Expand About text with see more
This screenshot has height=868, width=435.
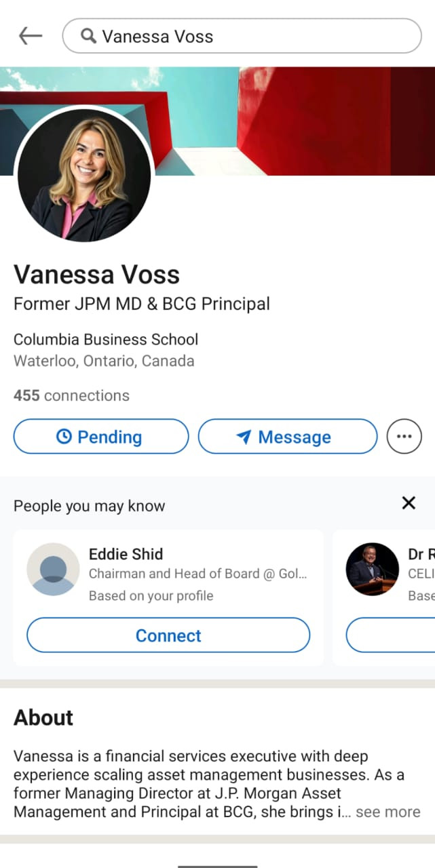(387, 812)
